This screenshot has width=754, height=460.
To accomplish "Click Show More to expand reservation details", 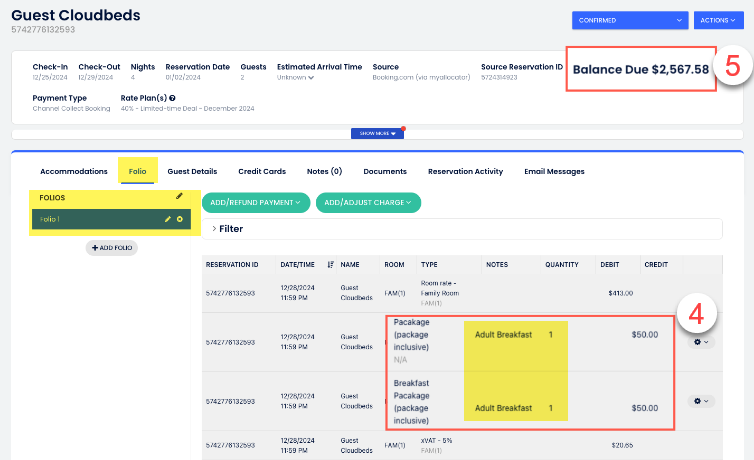I will (x=379, y=132).
